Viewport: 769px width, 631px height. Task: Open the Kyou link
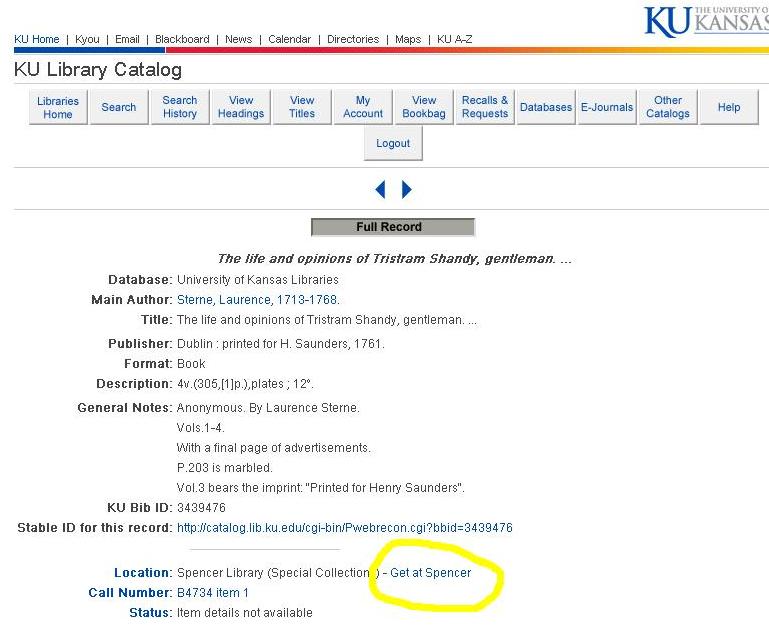point(87,39)
